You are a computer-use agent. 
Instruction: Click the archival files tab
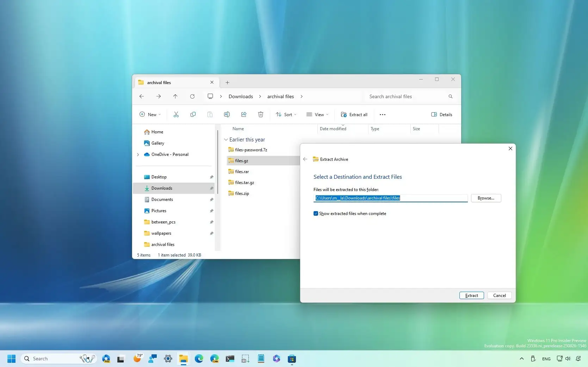pyautogui.click(x=159, y=82)
